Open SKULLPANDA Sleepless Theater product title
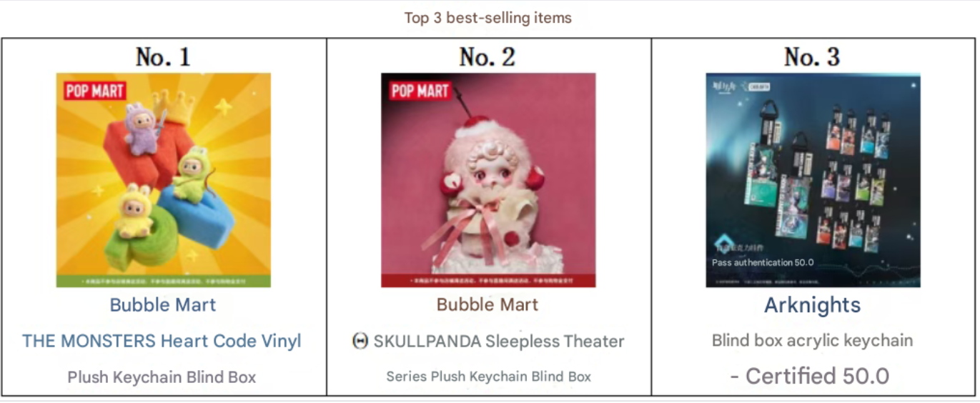This screenshot has height=403, width=980. [x=499, y=342]
